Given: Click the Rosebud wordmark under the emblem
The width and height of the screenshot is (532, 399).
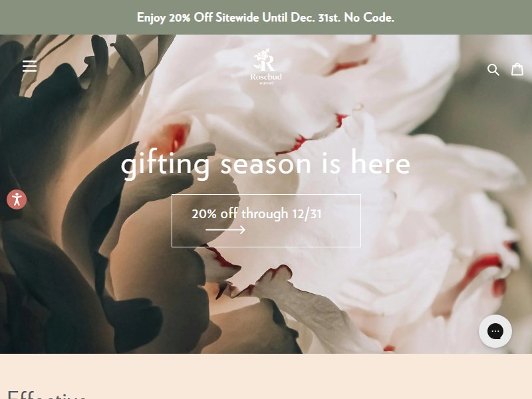Looking at the screenshot, I should (266, 77).
